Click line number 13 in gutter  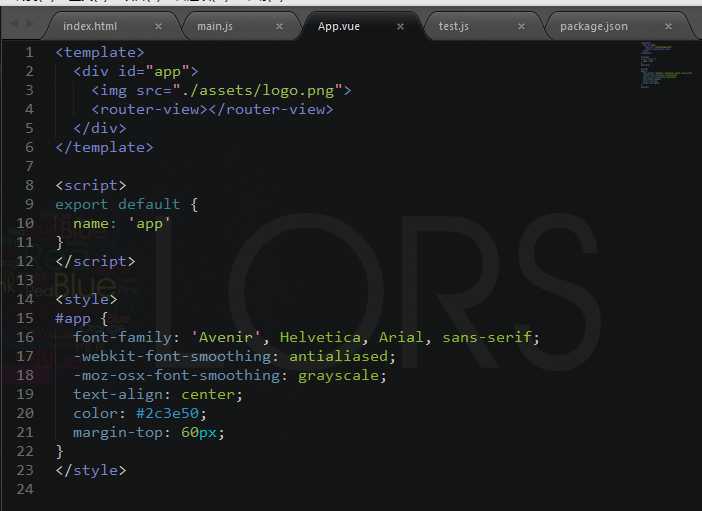25,280
